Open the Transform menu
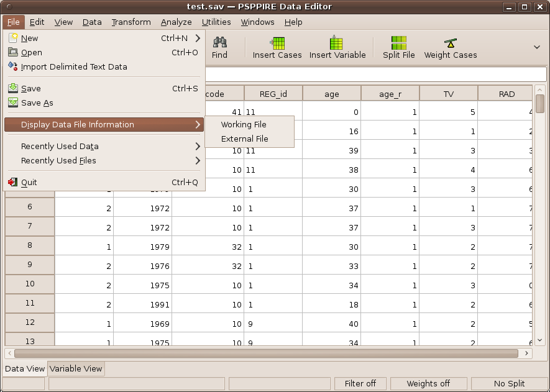 click(x=131, y=22)
